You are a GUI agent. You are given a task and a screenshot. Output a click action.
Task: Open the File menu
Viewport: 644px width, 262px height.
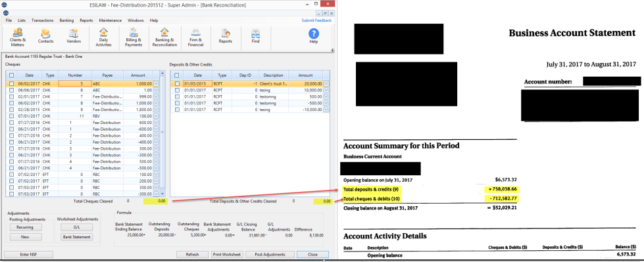(x=9, y=20)
